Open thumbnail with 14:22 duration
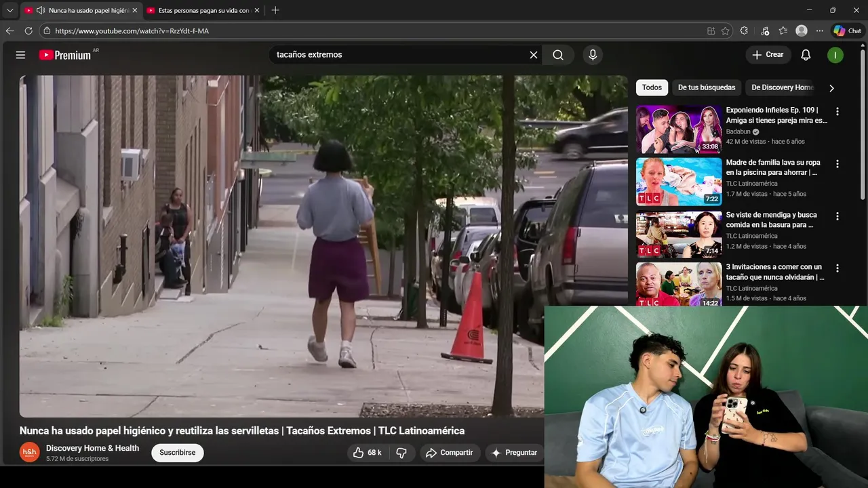Viewport: 868px width, 488px height. tap(679, 285)
